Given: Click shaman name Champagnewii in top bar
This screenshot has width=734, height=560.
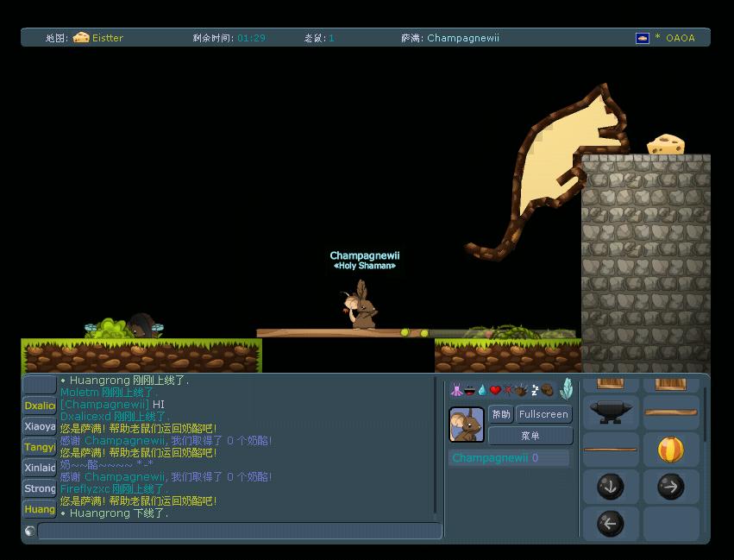Looking at the screenshot, I should [463, 38].
